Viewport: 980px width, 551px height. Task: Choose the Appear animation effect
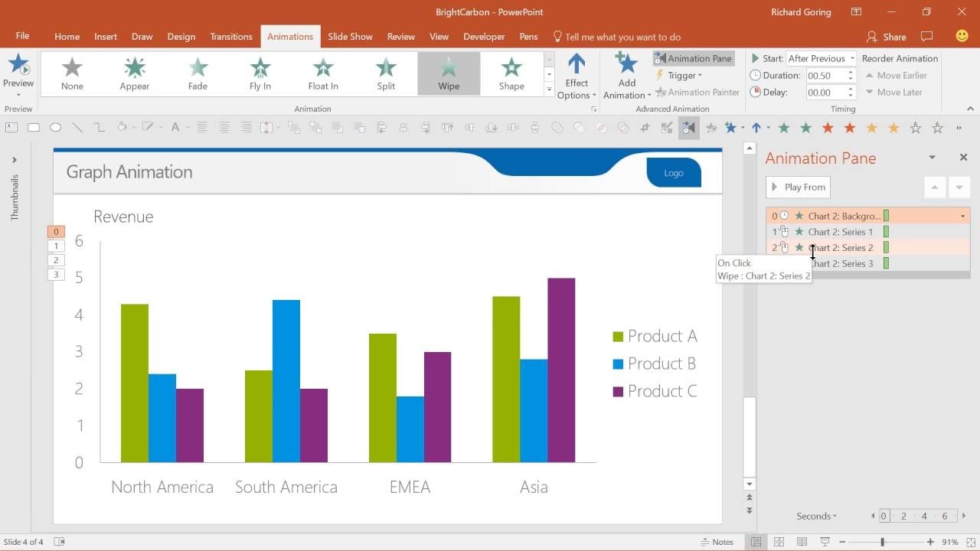point(134,73)
